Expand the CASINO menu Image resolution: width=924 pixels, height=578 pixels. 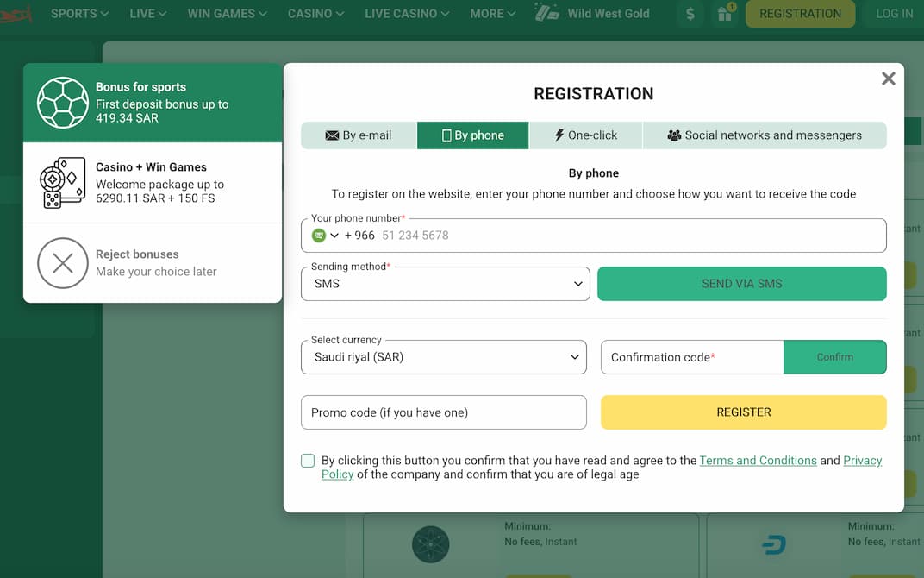click(x=315, y=14)
